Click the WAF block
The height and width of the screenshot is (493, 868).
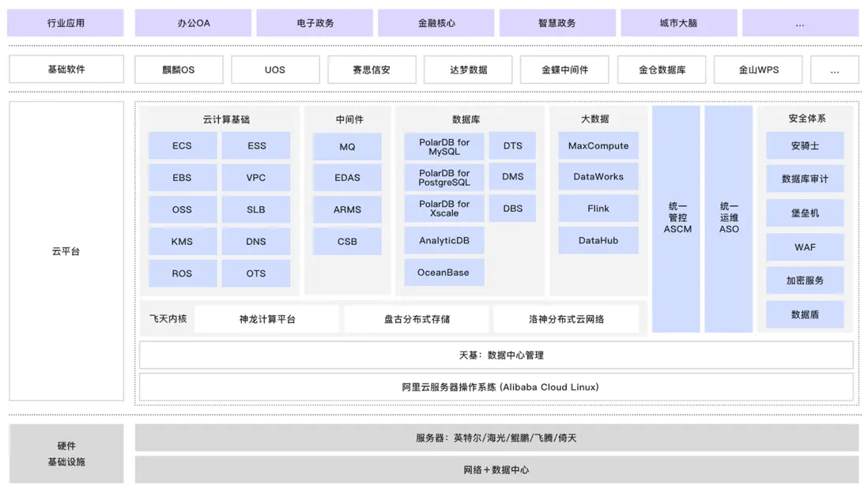pos(805,247)
